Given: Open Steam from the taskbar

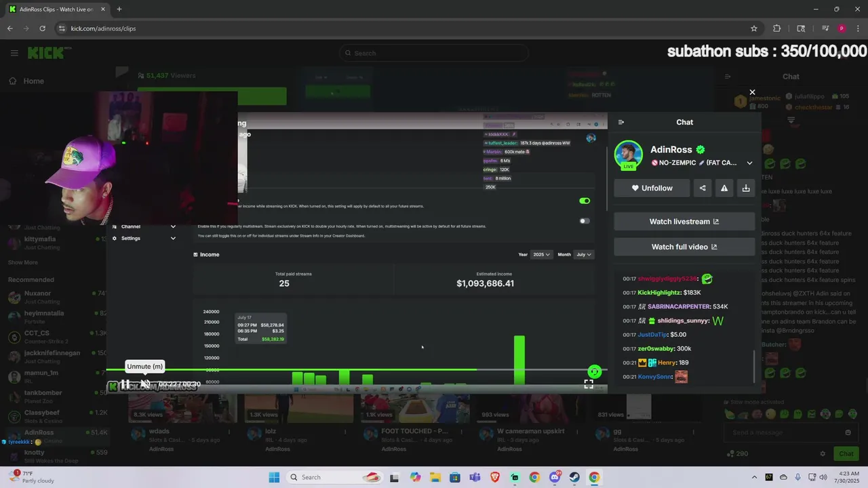Looking at the screenshot, I should click(574, 477).
